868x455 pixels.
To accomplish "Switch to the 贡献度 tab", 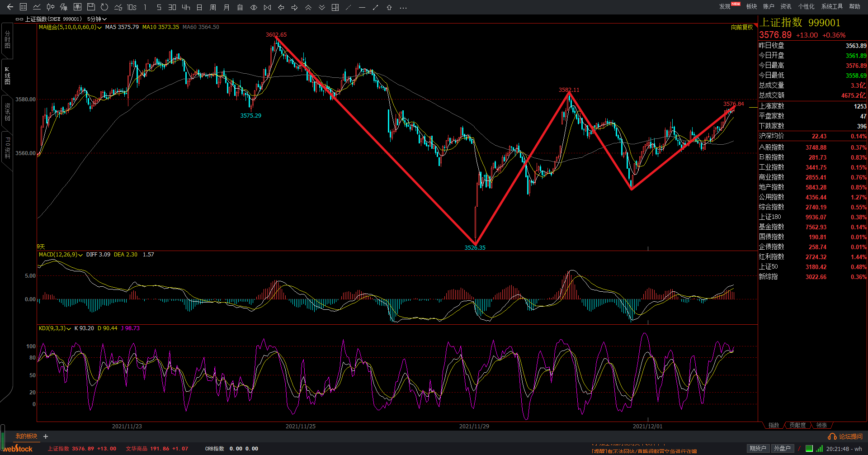I will click(x=797, y=425).
